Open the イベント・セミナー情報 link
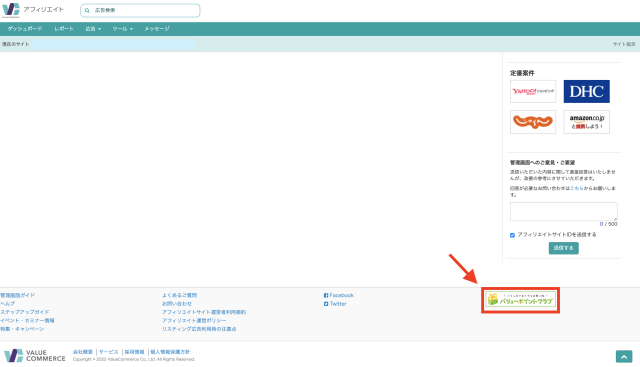 (27, 320)
